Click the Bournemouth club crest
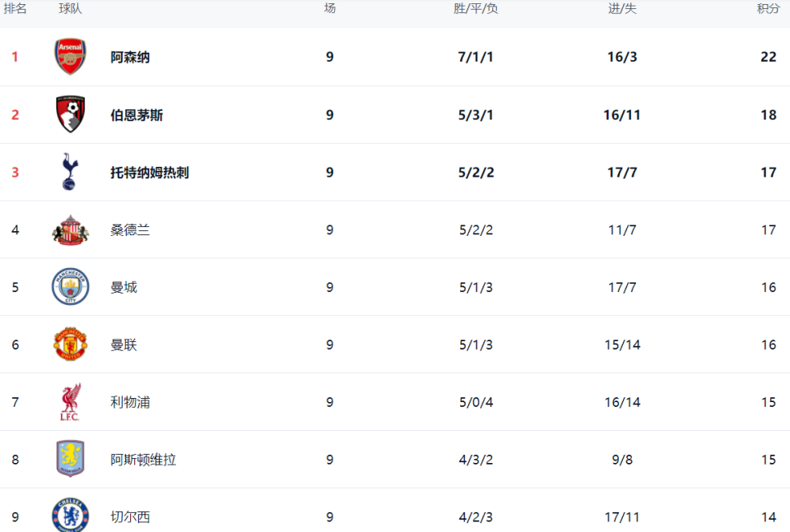Screen dimensions: 790x532 tap(70, 114)
